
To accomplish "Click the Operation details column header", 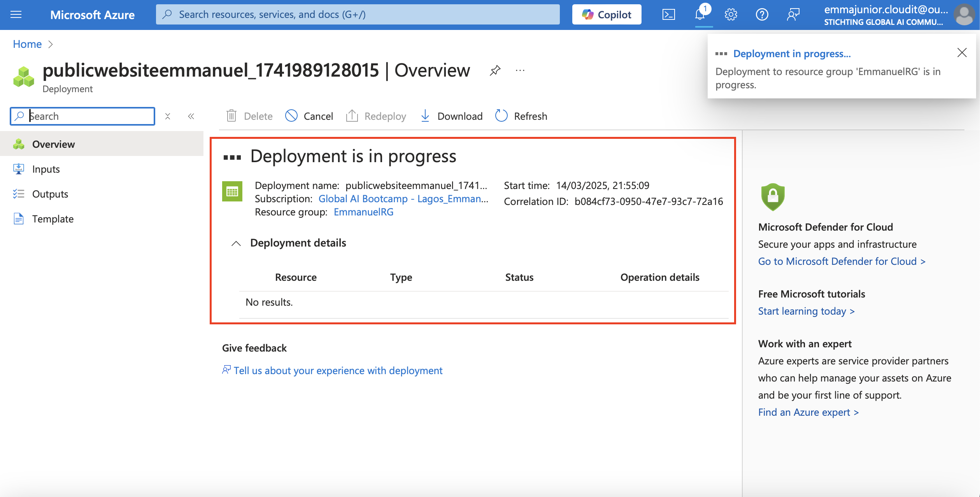I will 660,277.
